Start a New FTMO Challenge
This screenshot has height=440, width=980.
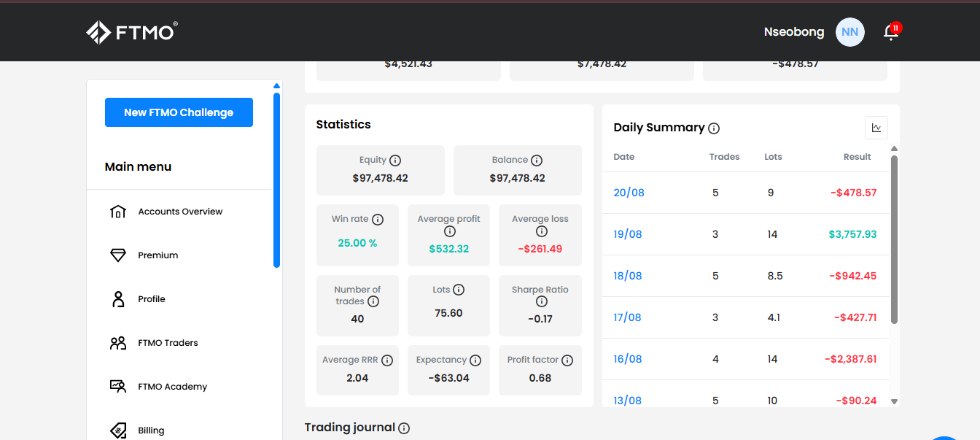(x=179, y=112)
